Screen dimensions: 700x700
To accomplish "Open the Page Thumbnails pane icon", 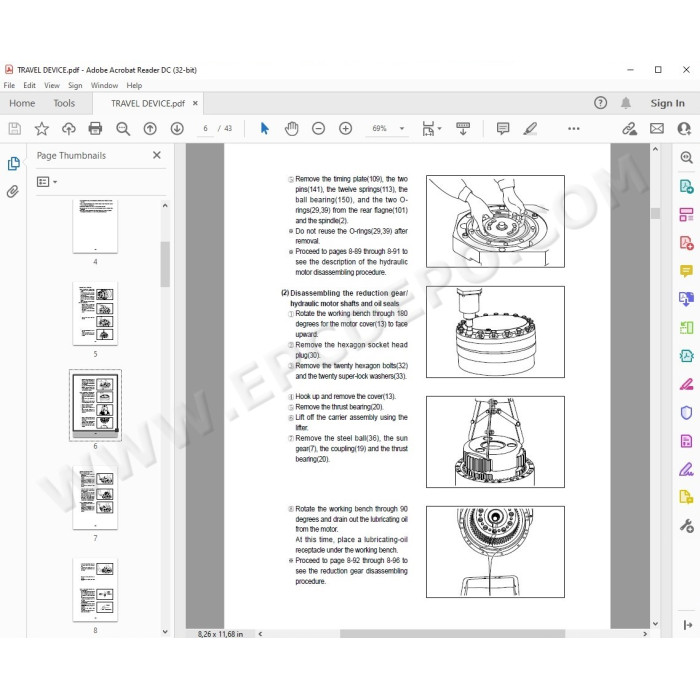I will click(14, 164).
